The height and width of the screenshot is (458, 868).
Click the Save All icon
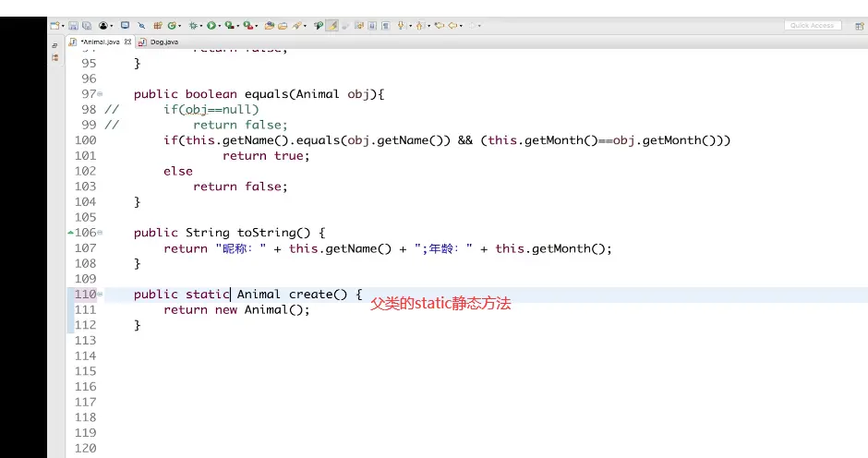coord(87,26)
